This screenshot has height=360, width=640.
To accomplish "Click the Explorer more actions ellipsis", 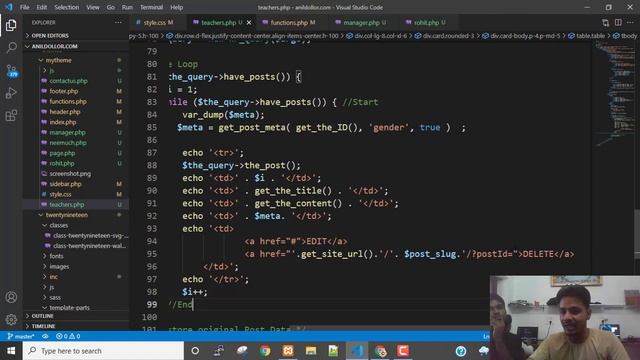I will pyautogui.click(x=118, y=23).
